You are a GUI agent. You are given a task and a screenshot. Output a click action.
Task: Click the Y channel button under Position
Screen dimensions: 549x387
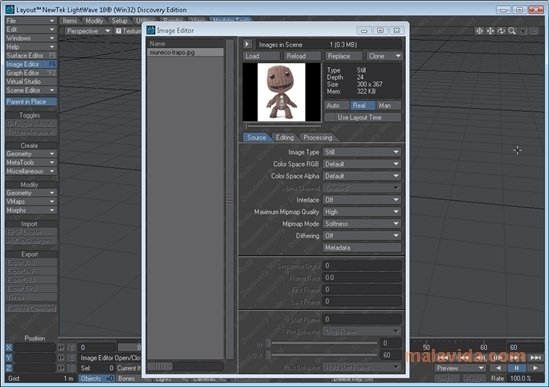[9, 358]
